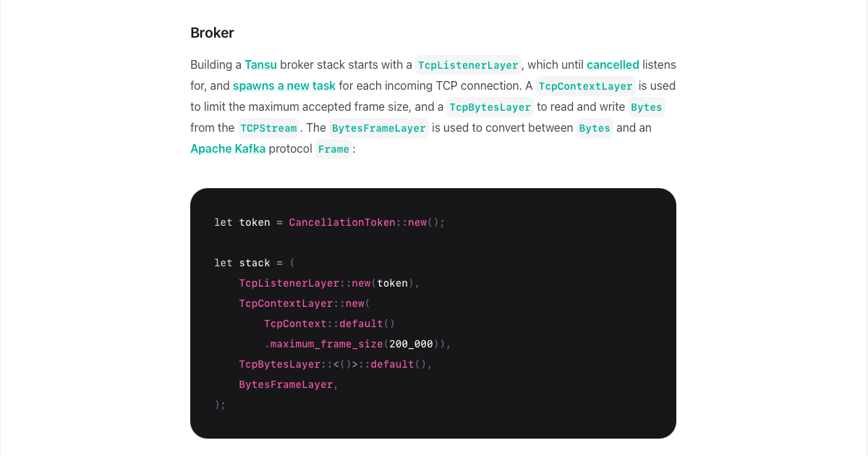Click the first Bytes link after 'write'
The width and height of the screenshot is (868, 456).
pyautogui.click(x=646, y=107)
